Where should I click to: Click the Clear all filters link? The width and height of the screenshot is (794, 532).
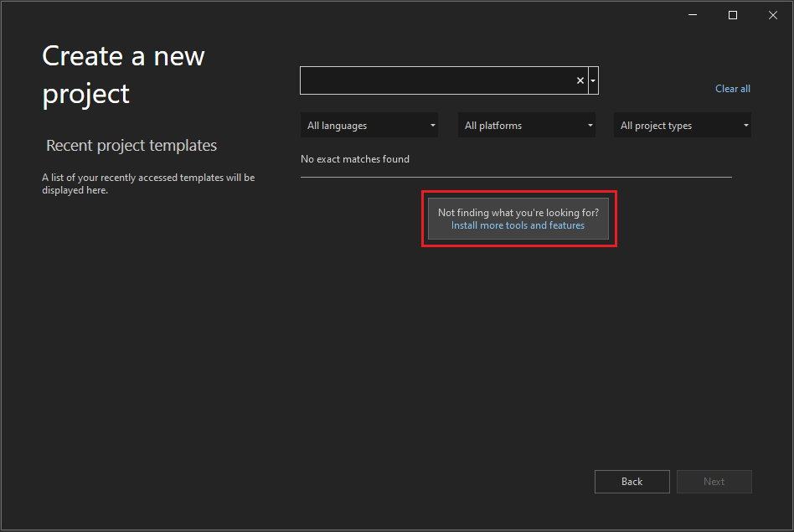[732, 88]
